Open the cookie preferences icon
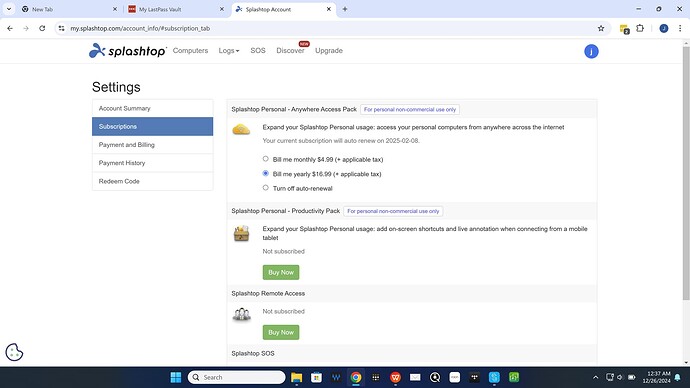 (x=14, y=352)
